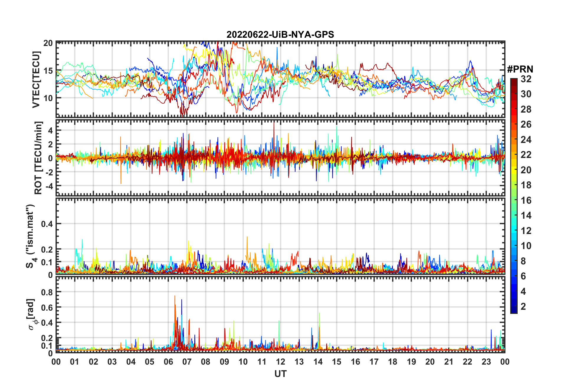
Task: Click VTEC axis tick label 20
Action: click(x=48, y=43)
